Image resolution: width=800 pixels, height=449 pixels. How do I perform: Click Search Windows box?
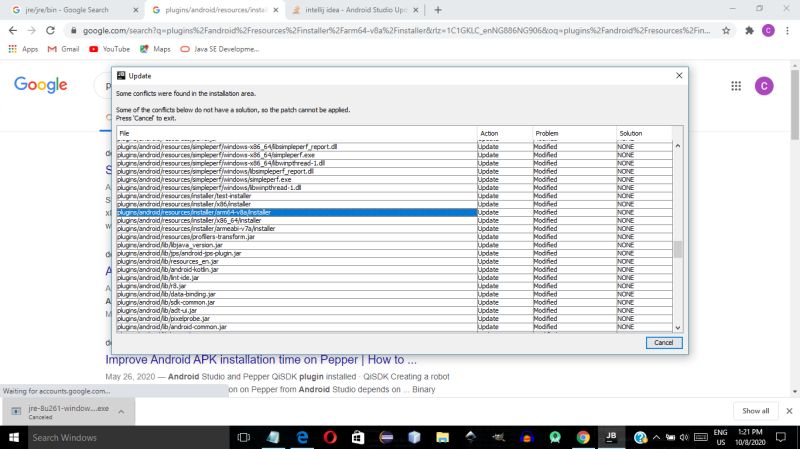coord(127,437)
